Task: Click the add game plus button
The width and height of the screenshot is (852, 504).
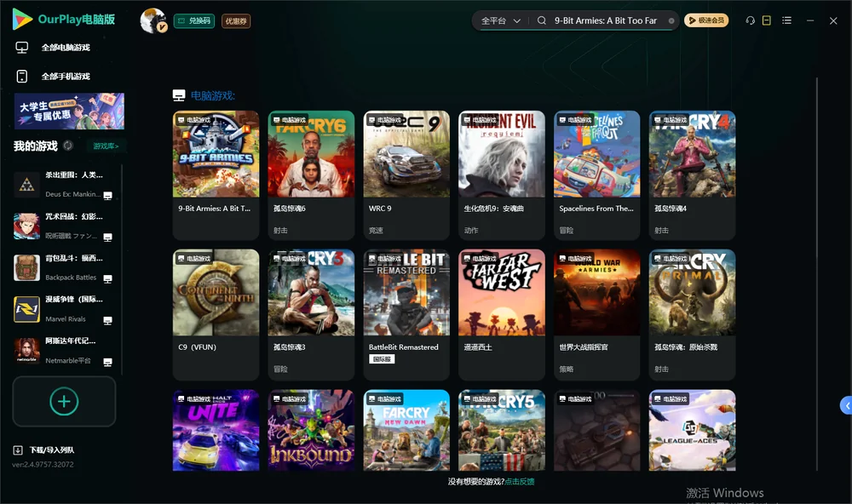Action: click(64, 401)
